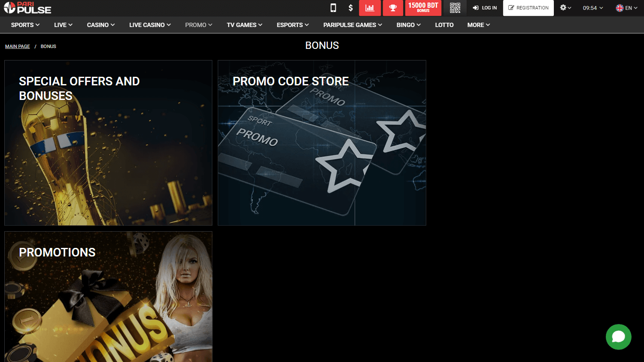Click the PariPulse logo
The image size is (644, 362).
pos(27,8)
